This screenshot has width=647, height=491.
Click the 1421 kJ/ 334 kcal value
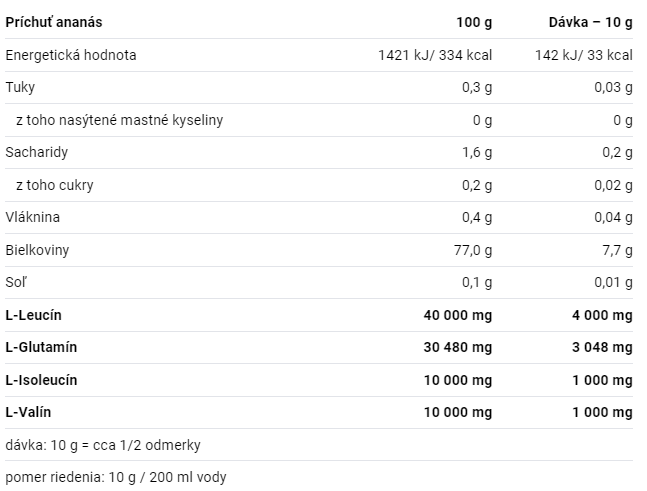click(435, 55)
